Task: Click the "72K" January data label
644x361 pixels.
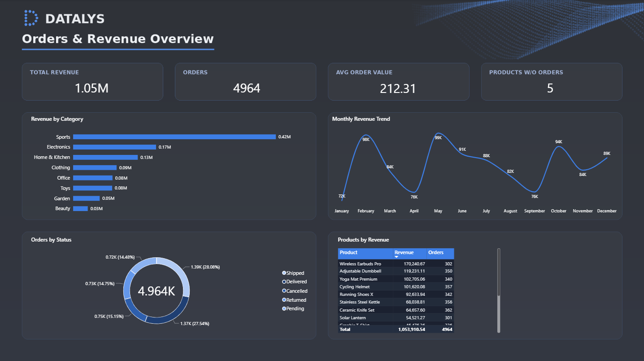Action: [342, 196]
